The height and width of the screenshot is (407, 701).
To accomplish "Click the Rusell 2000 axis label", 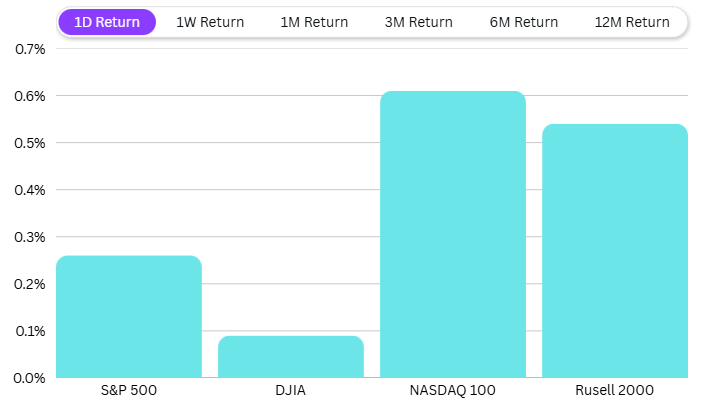I will tap(615, 390).
